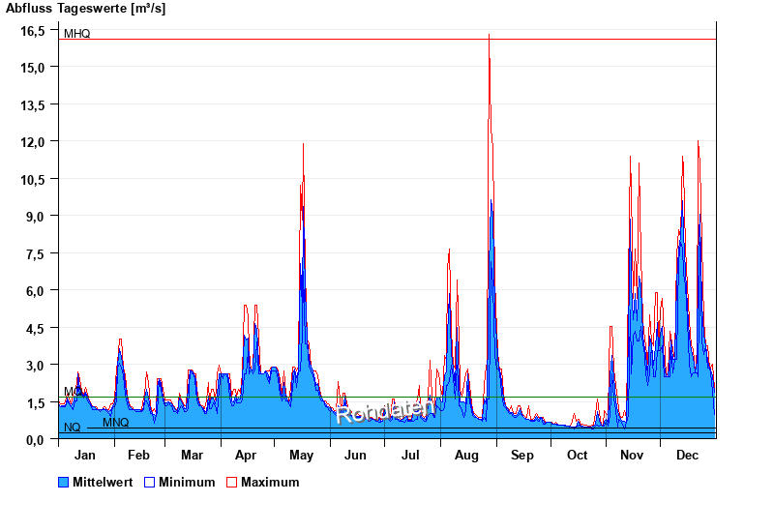Click the MHQ line label

point(77,34)
